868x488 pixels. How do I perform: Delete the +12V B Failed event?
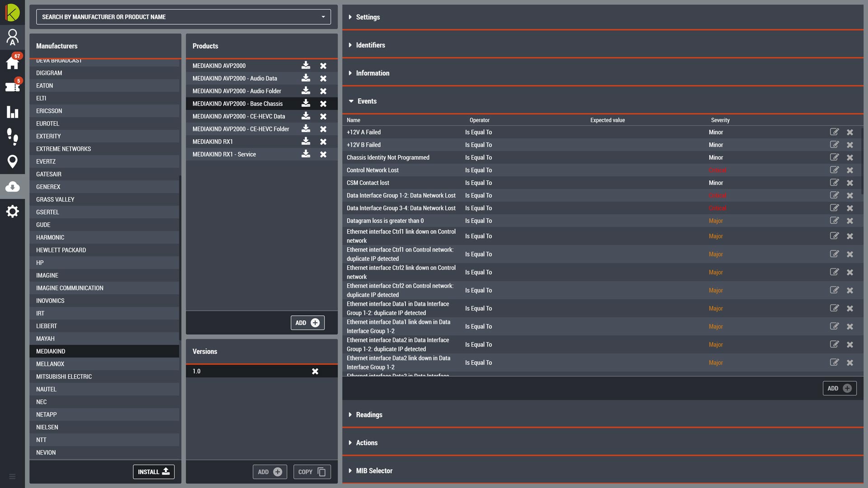(x=850, y=145)
